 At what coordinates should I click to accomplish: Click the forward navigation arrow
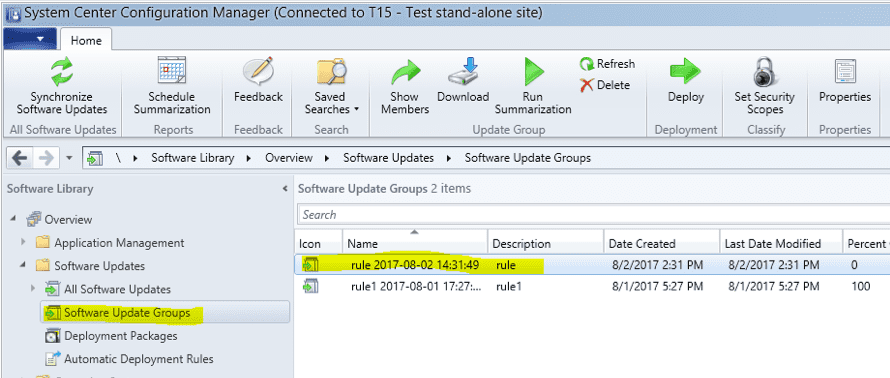[47, 158]
